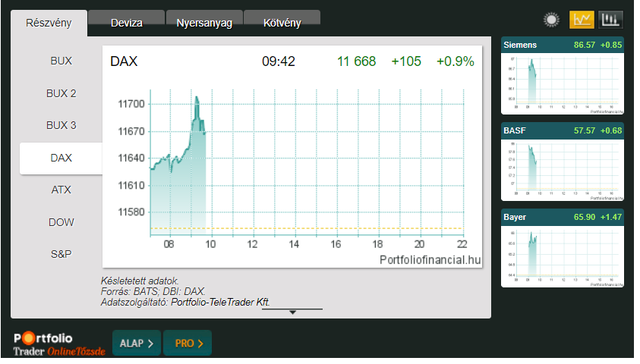
Task: Open the ALAP button
Action: coord(136,343)
